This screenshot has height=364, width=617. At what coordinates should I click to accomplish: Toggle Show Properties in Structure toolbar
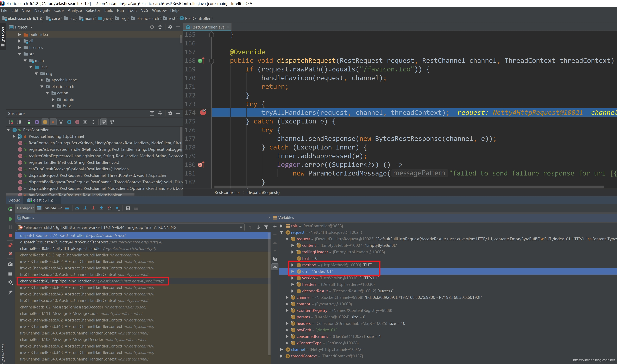pyautogui.click(x=37, y=122)
